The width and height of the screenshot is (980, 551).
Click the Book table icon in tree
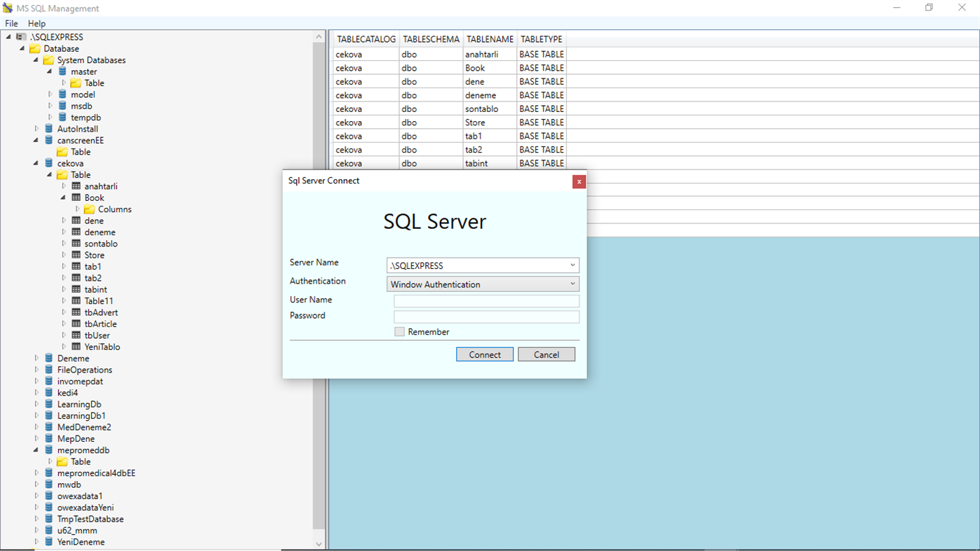(x=76, y=197)
